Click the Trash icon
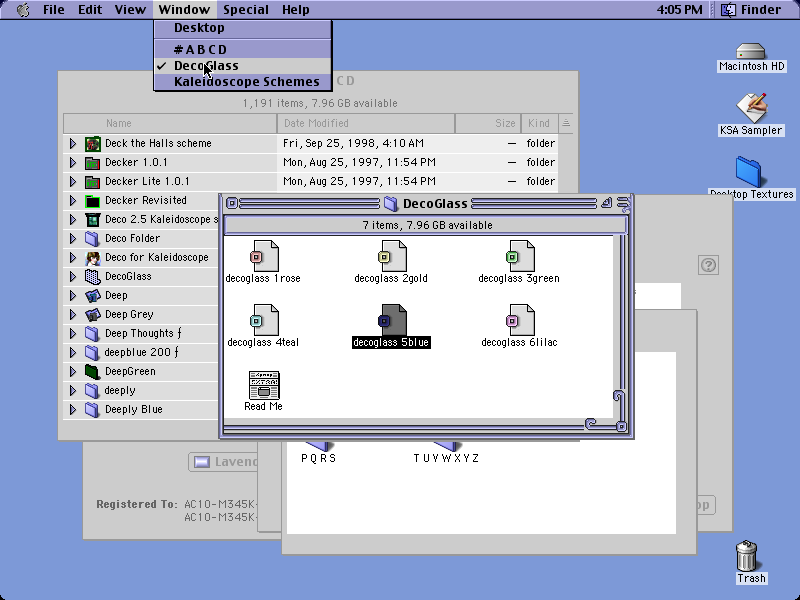The image size is (800, 600). [x=746, y=556]
